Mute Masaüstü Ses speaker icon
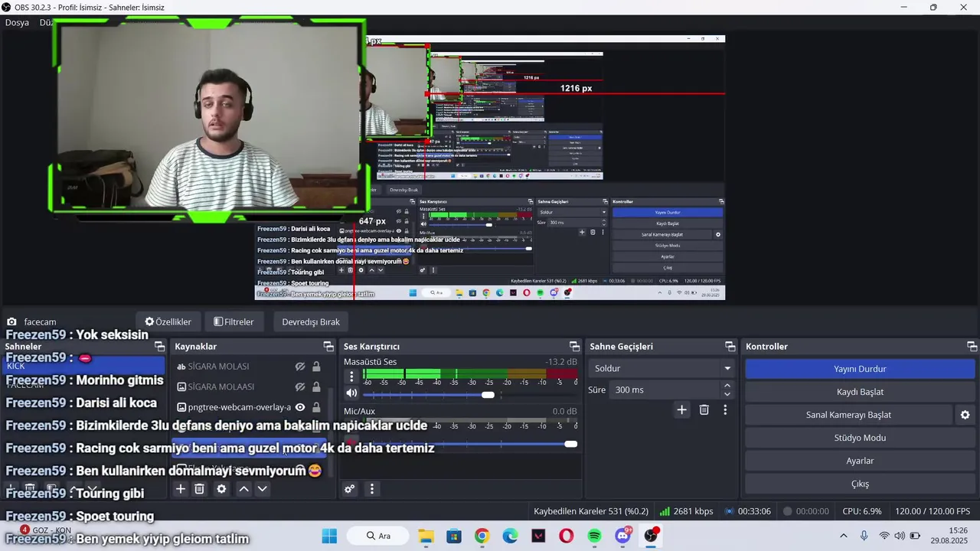Screen dimensions: 980x551 coord(351,393)
